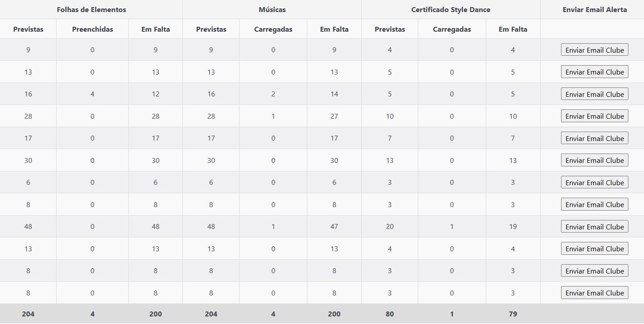Image resolution: width=644 pixels, height=324 pixels.
Task: Select the Músicas group header
Action: pyautogui.click(x=272, y=9)
